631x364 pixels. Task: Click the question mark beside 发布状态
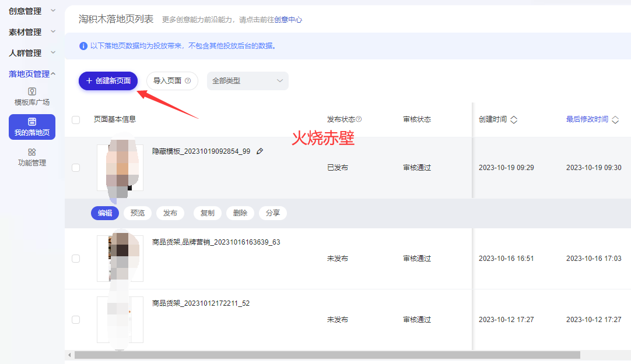359,119
